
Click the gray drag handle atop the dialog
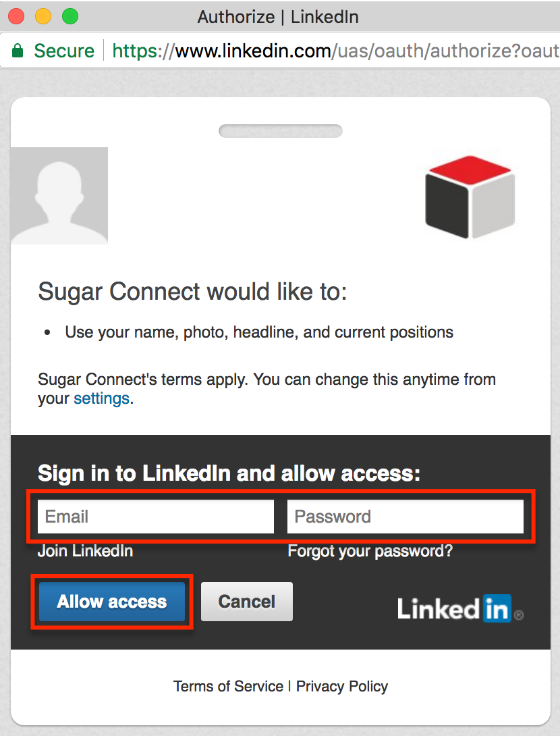coord(280,130)
